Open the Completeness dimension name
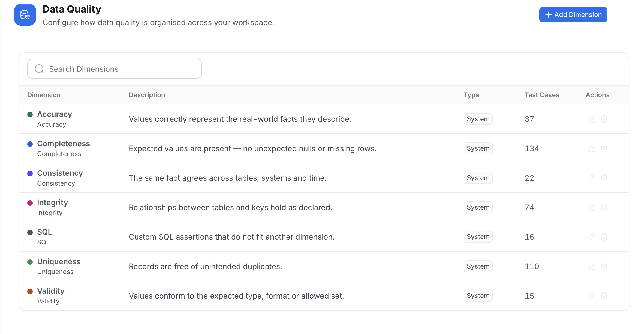The height and width of the screenshot is (334, 644). coord(64,144)
